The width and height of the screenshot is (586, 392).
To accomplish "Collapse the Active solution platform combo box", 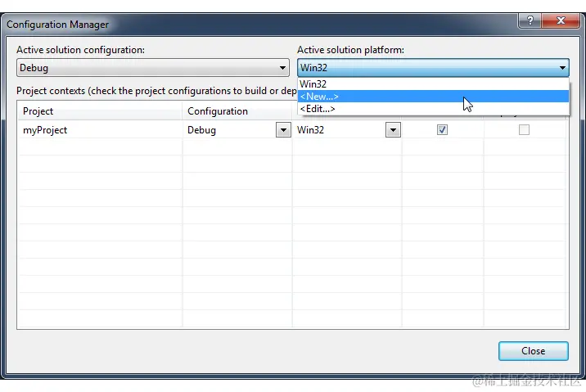I will (x=433, y=68).
